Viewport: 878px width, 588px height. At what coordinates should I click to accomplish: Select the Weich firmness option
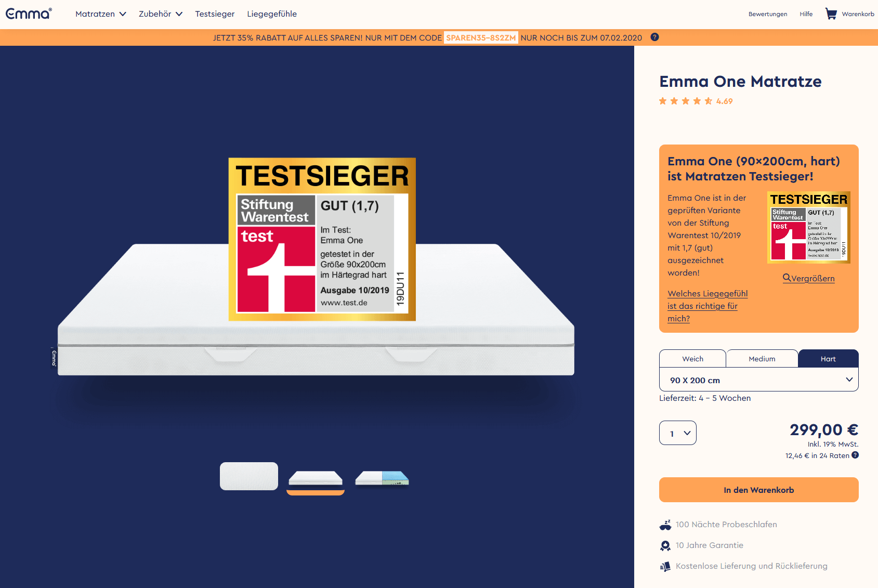click(692, 359)
